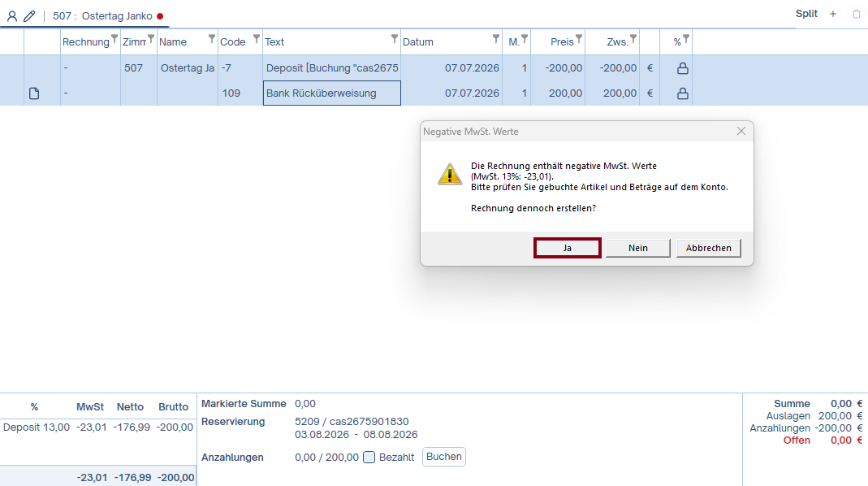Click the Nein button
The height and width of the screenshot is (486, 868).
click(x=637, y=248)
